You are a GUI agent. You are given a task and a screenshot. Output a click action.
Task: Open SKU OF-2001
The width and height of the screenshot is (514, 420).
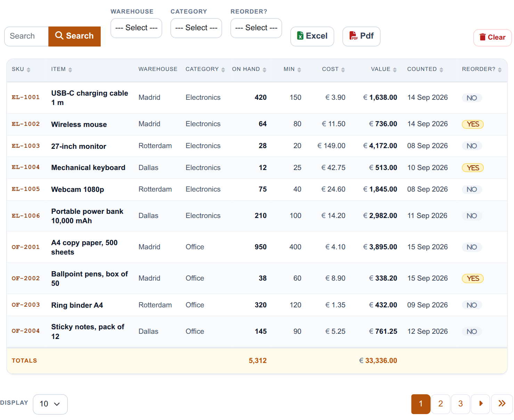pos(26,247)
